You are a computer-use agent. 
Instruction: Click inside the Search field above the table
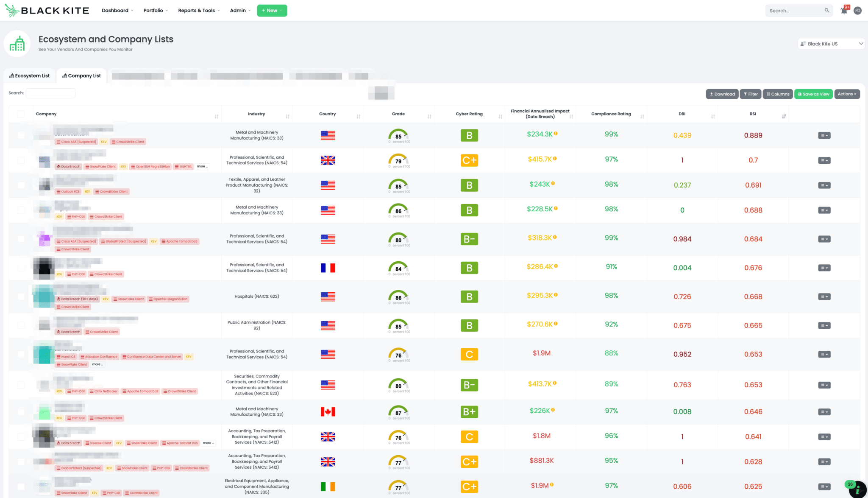[x=50, y=93]
